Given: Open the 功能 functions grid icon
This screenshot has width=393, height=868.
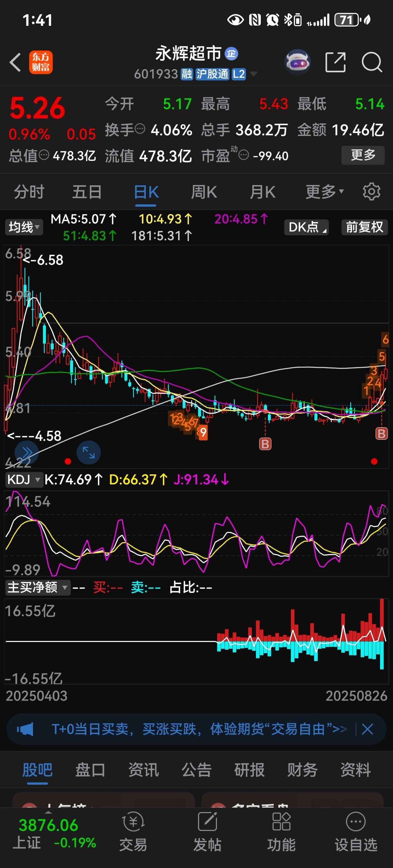Looking at the screenshot, I should click(281, 832).
